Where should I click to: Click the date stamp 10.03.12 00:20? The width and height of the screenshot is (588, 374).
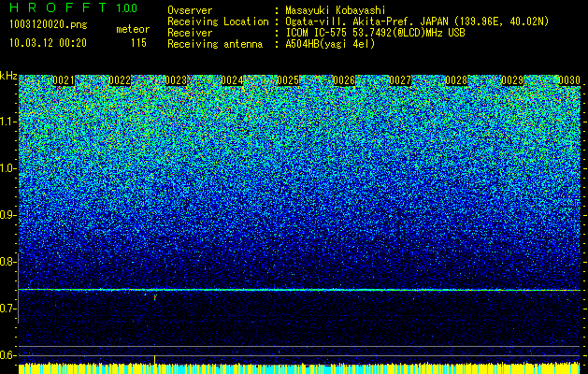(48, 43)
